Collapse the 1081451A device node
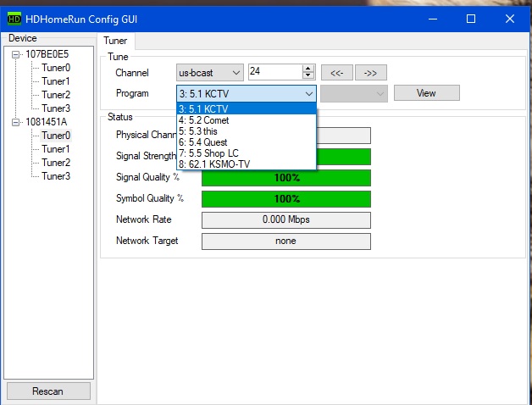The width and height of the screenshot is (532, 405). point(15,122)
